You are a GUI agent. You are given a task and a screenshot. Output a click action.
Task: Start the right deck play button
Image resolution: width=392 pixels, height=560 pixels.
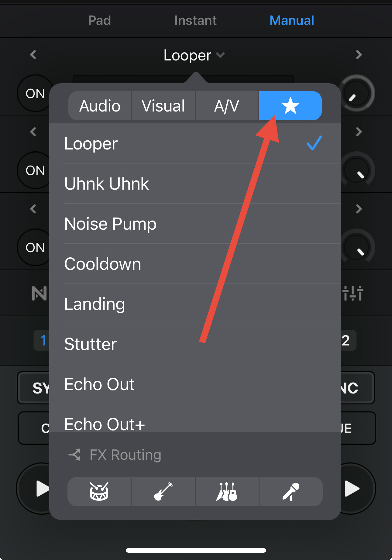pos(352,489)
